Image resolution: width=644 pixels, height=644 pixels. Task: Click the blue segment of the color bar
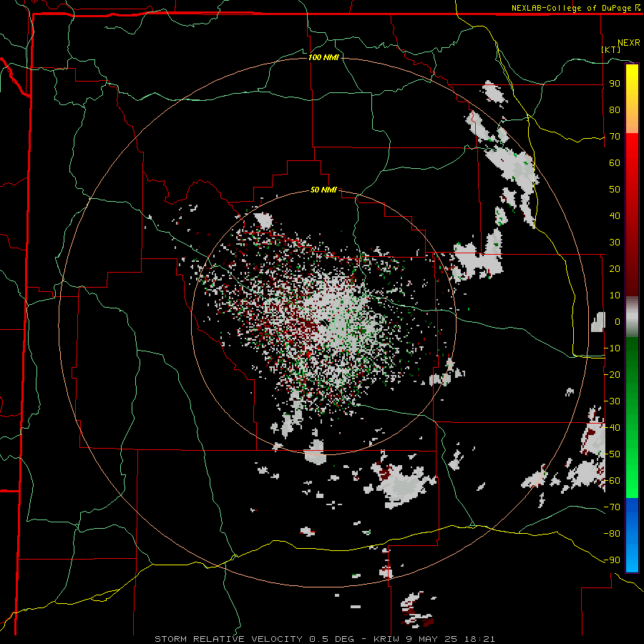pyautogui.click(x=632, y=535)
